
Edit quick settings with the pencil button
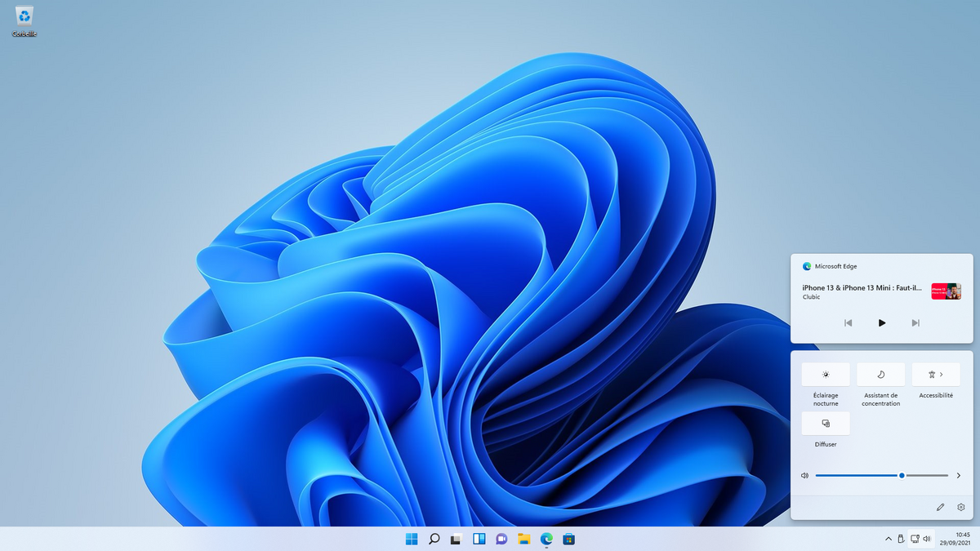[940, 507]
